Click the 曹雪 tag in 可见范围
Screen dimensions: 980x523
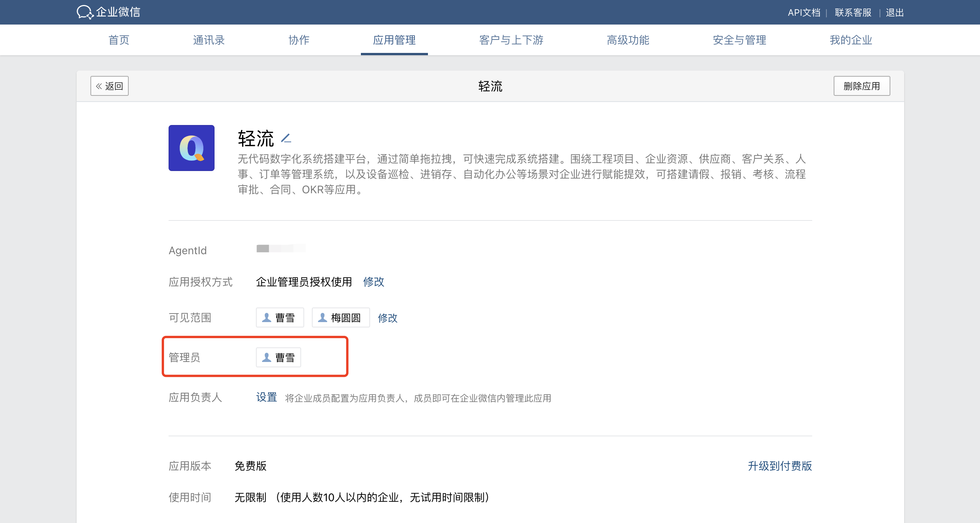[280, 317]
